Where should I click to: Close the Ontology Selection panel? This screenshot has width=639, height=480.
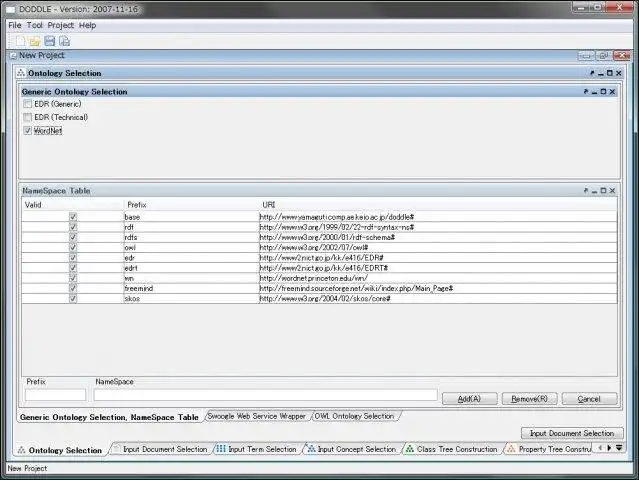619,73
